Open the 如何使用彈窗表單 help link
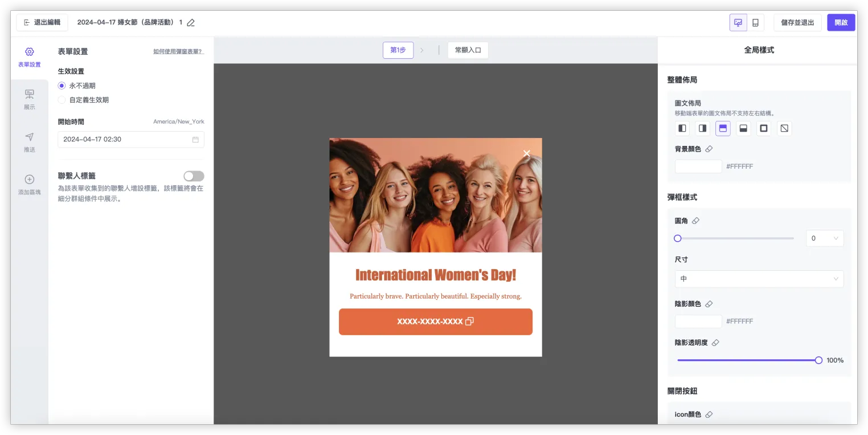The width and height of the screenshot is (868, 435). [178, 52]
